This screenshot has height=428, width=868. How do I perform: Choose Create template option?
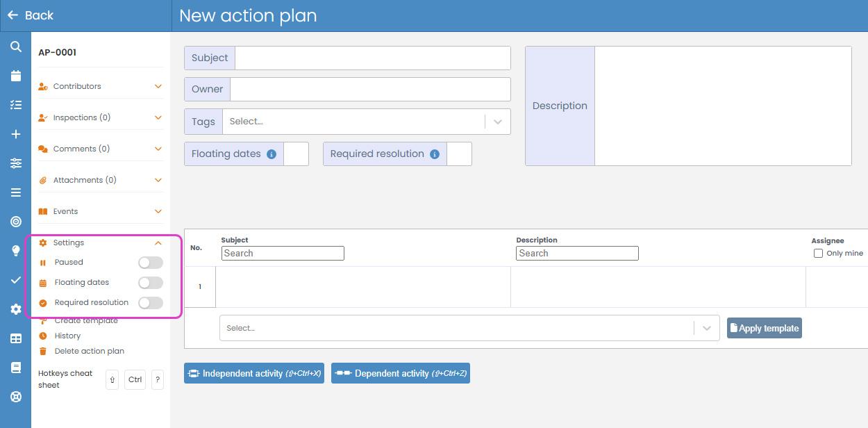click(x=86, y=320)
